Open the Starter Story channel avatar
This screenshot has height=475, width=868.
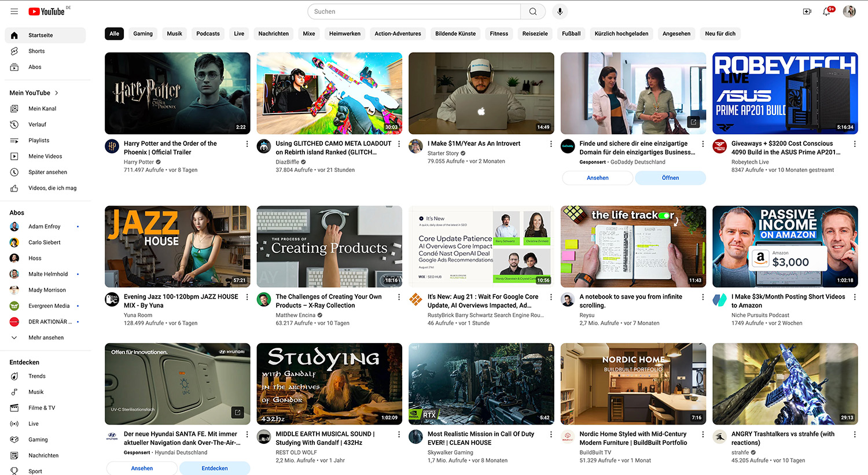(x=415, y=146)
